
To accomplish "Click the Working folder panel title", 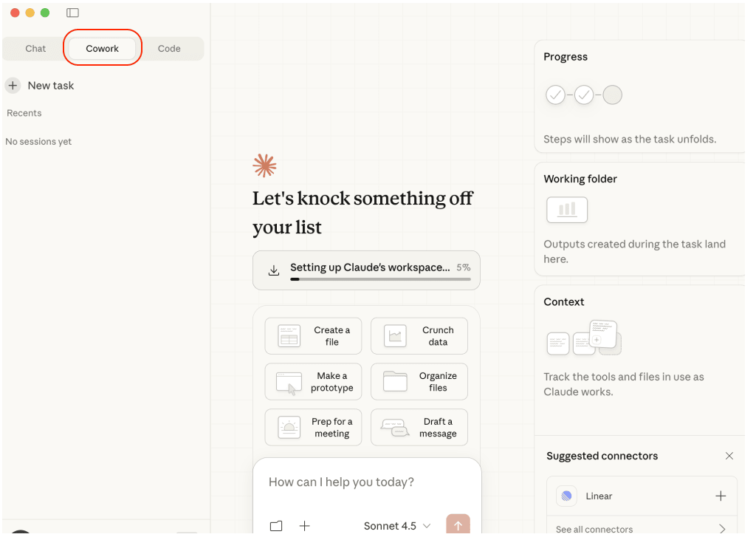I will pyautogui.click(x=580, y=179).
